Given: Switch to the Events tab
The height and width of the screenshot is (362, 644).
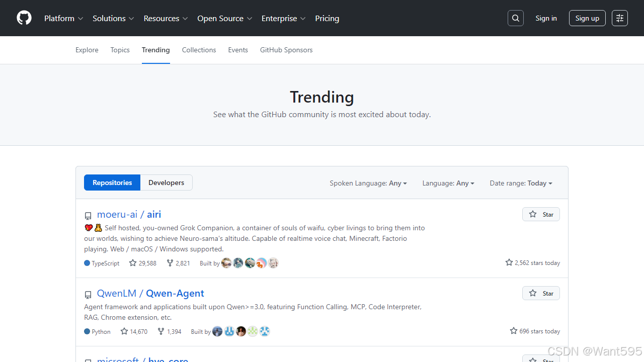Looking at the screenshot, I should pyautogui.click(x=238, y=50).
